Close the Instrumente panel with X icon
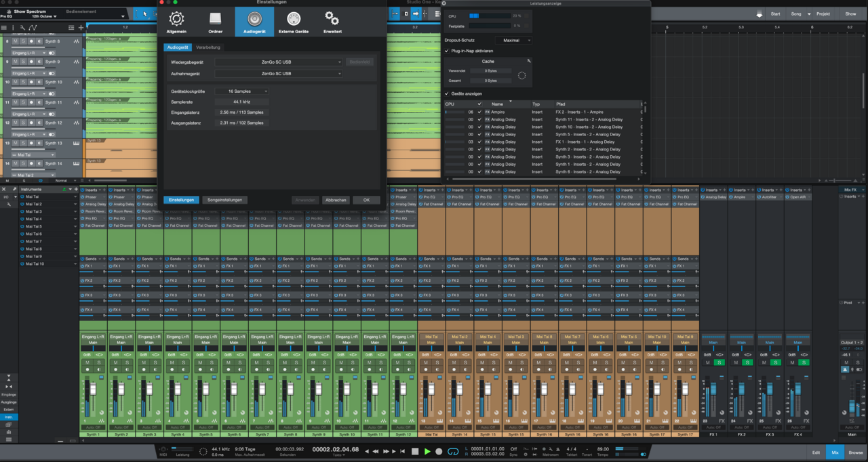 pyautogui.click(x=4, y=189)
